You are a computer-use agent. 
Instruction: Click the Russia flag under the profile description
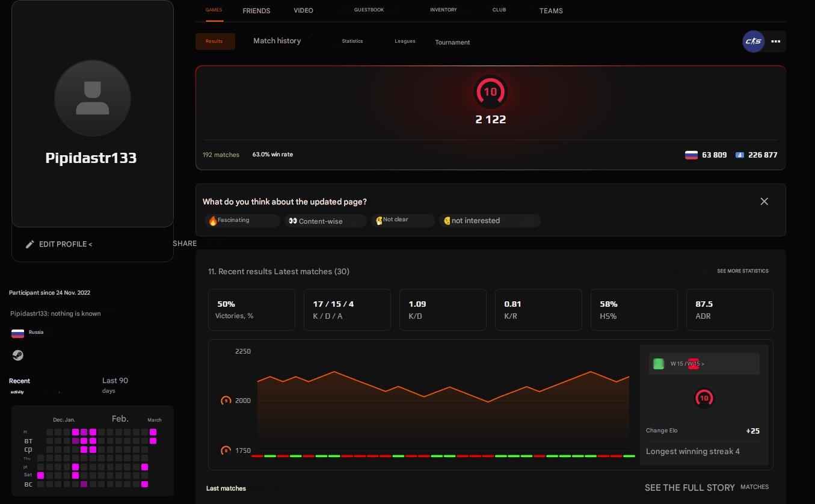[18, 333]
